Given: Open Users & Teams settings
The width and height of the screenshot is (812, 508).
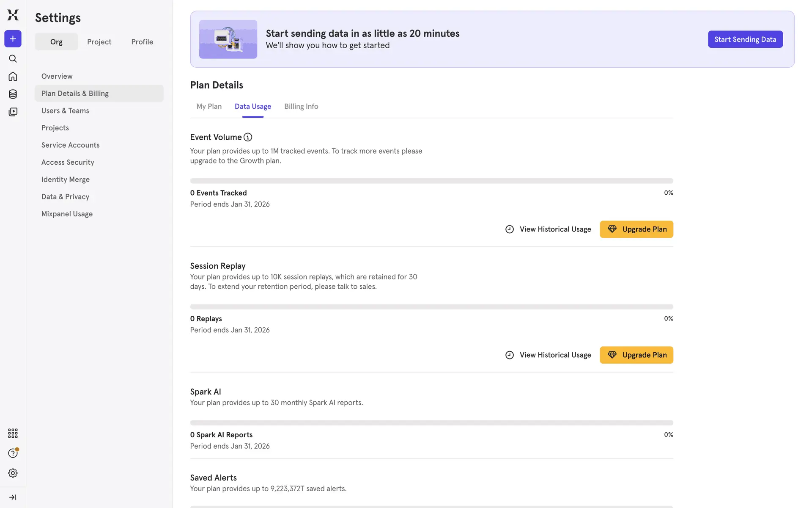Looking at the screenshot, I should [65, 110].
